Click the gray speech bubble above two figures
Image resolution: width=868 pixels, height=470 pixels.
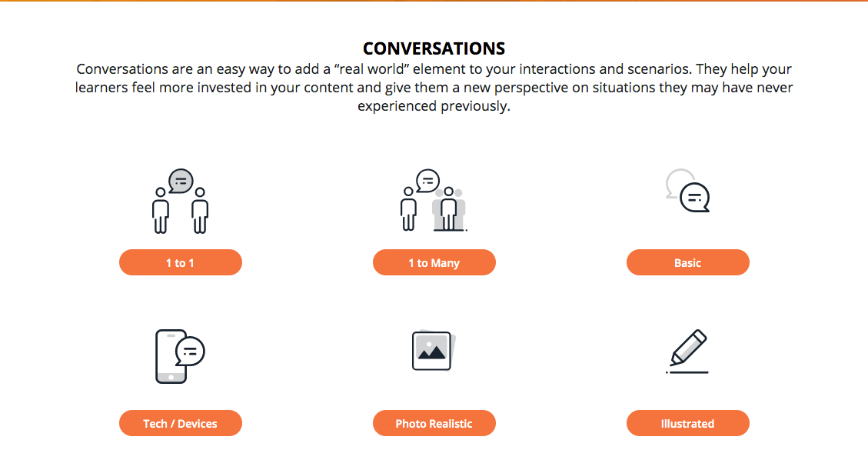pos(181,182)
